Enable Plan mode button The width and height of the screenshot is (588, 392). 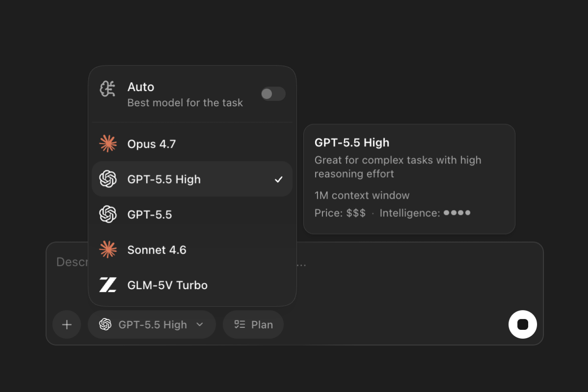[253, 324]
